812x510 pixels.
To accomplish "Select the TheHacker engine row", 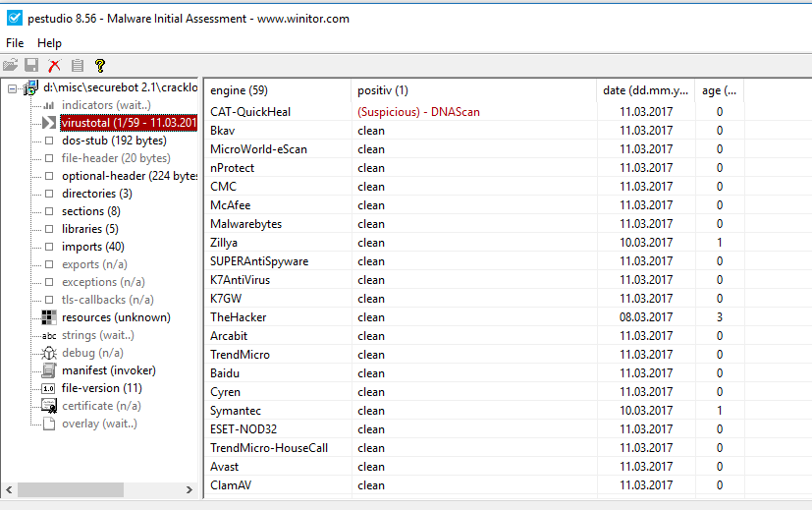I will (x=473, y=317).
